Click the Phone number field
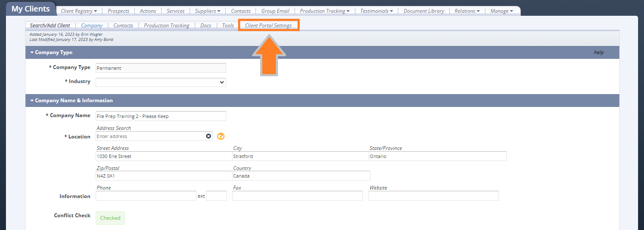 (146, 196)
